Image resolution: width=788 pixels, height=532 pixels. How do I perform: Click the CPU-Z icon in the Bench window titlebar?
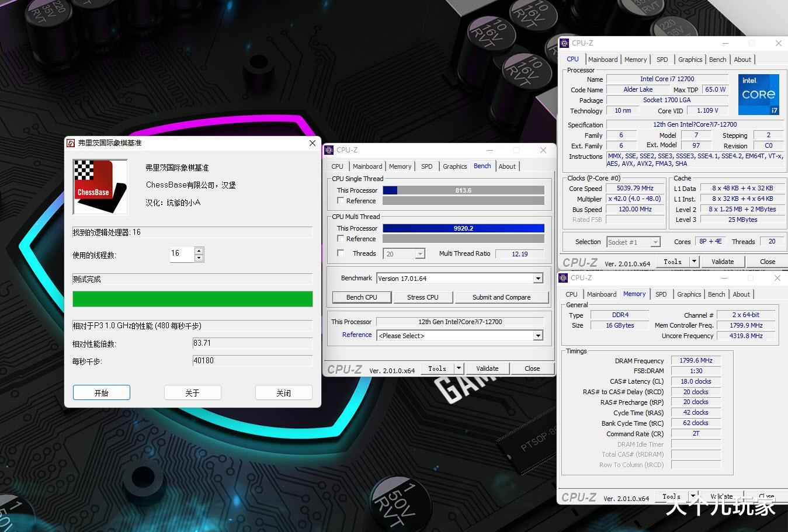coord(329,150)
